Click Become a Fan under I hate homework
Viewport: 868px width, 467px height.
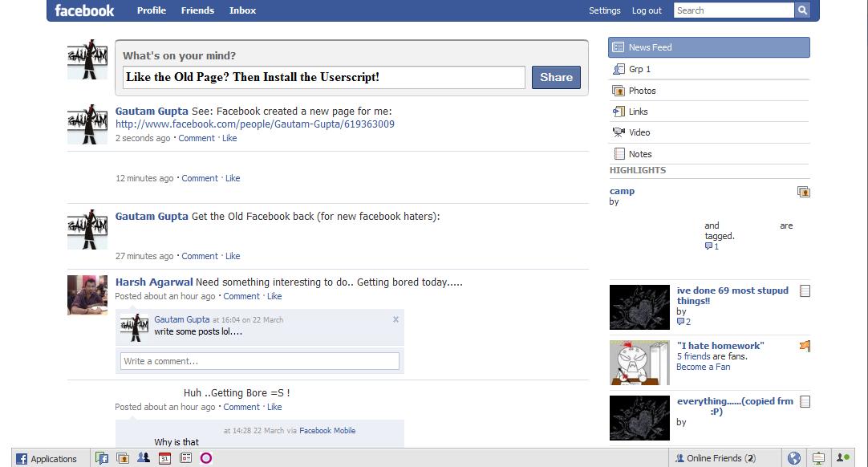pos(704,367)
